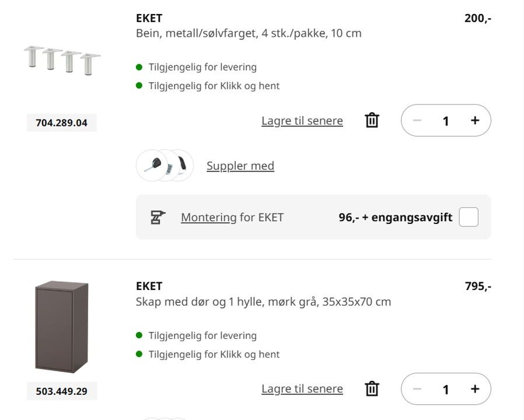
Task: Open EKET dark grey cabinet product image
Action: point(62,327)
